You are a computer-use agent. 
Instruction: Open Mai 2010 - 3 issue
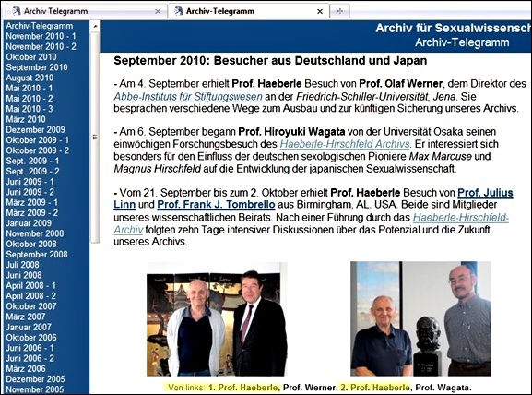coord(30,109)
